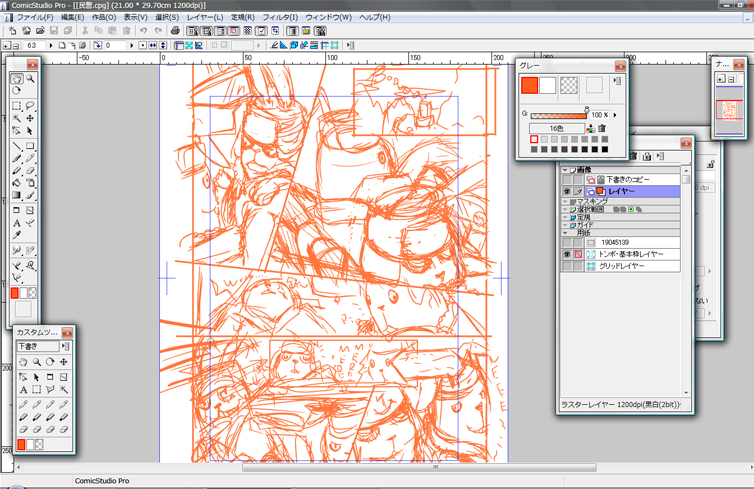The height and width of the screenshot is (489, 754).
Task: Select the magnifier zoom tool in toolbox
Action: (31, 78)
